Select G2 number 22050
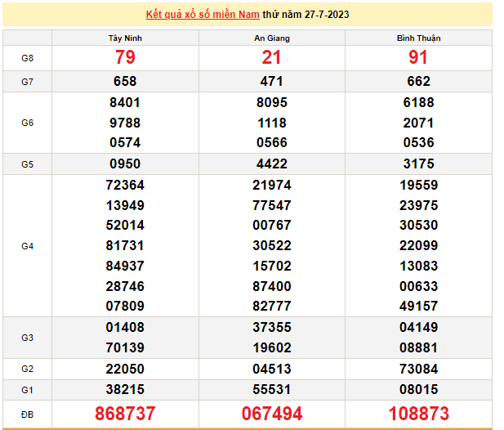The height and width of the screenshot is (430, 504). click(125, 369)
